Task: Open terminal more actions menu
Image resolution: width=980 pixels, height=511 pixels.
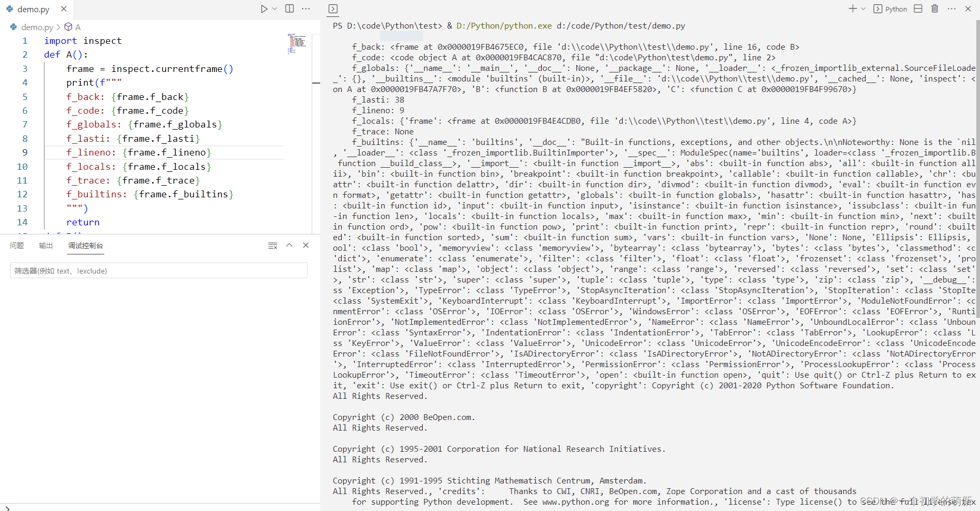Action: (x=951, y=9)
